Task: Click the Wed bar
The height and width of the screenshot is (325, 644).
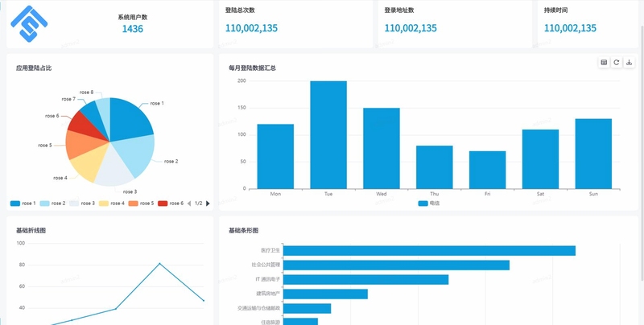Action: [381, 148]
